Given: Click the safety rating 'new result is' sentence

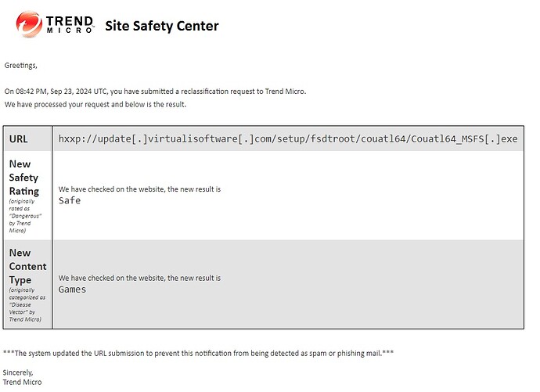Looking at the screenshot, I should [139, 189].
